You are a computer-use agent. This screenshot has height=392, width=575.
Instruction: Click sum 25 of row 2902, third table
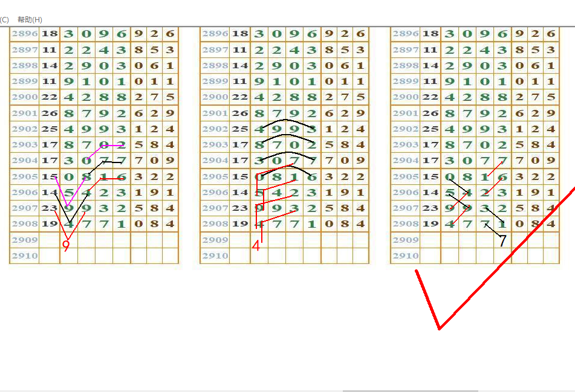(x=430, y=129)
